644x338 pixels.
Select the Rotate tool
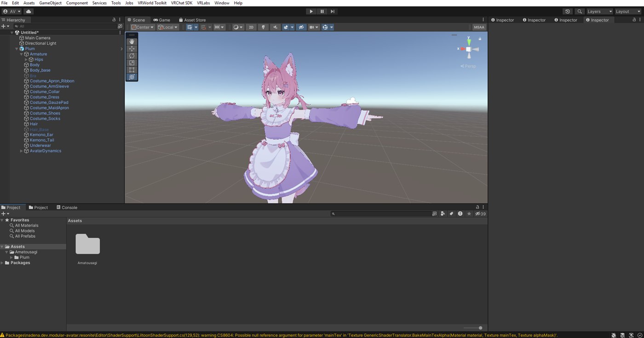tap(132, 56)
